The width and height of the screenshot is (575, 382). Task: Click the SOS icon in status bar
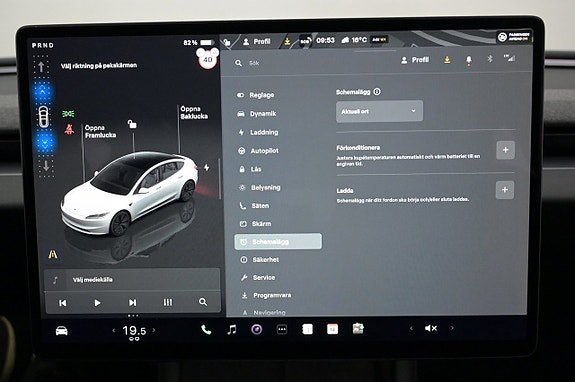pos(305,41)
